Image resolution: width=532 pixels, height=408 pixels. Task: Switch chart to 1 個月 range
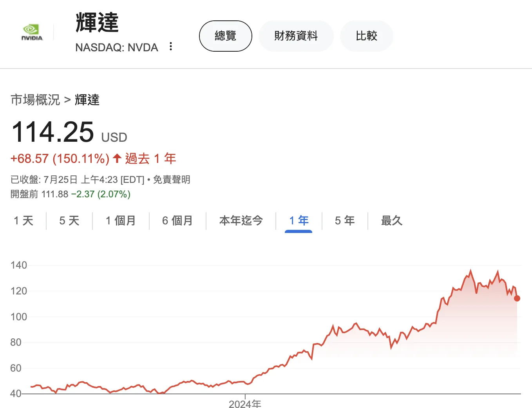point(121,221)
